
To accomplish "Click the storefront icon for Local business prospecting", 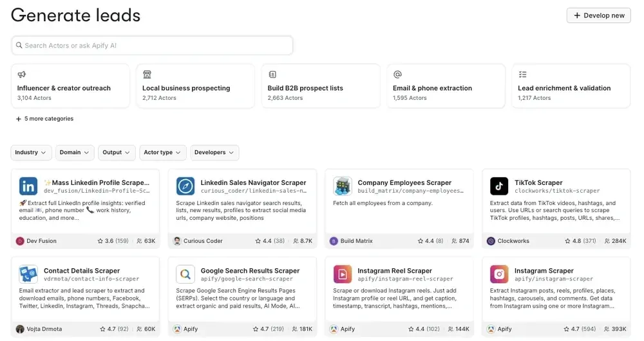I will pyautogui.click(x=147, y=74).
